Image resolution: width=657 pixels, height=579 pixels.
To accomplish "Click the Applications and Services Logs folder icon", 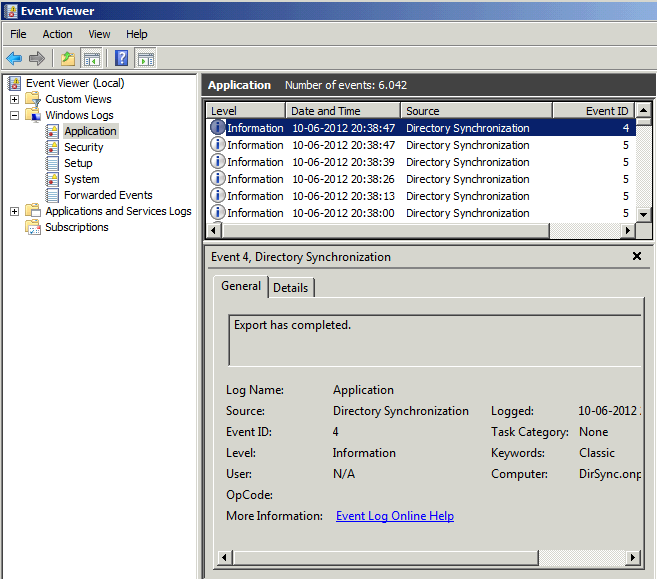I will (x=33, y=211).
